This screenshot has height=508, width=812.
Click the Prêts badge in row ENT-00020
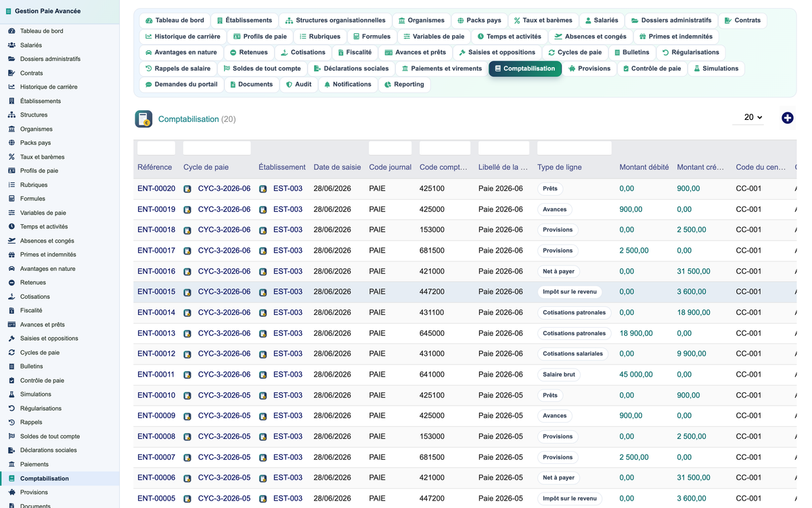coord(550,189)
